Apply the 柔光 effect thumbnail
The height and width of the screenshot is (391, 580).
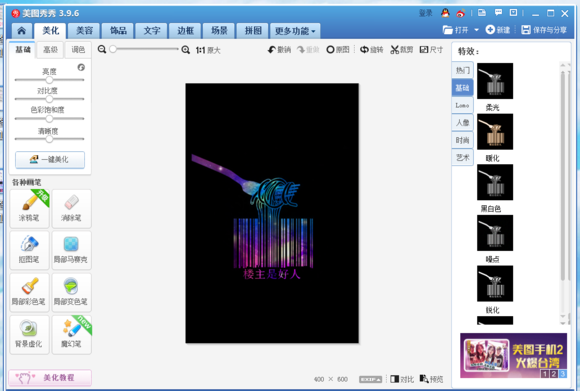[x=495, y=81]
